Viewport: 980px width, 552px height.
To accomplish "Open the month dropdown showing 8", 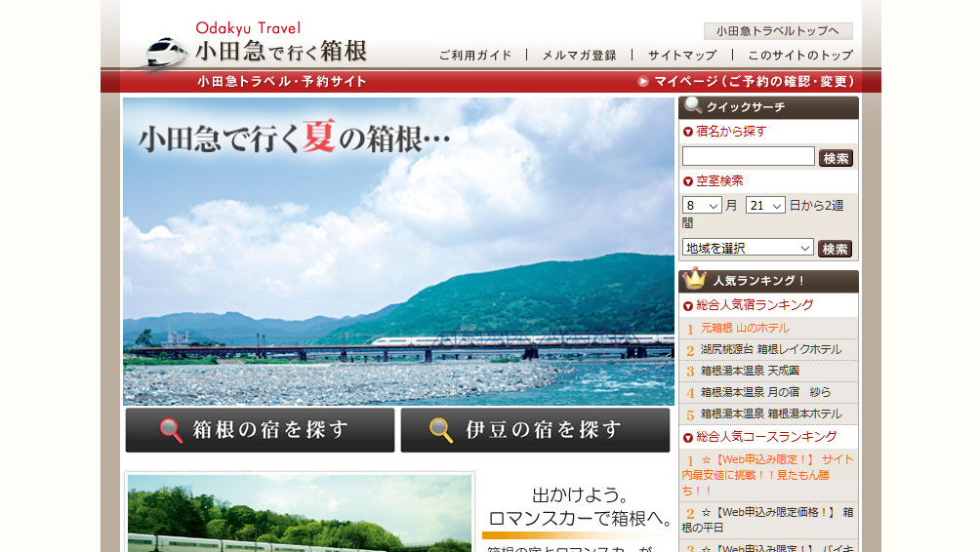I will (702, 206).
